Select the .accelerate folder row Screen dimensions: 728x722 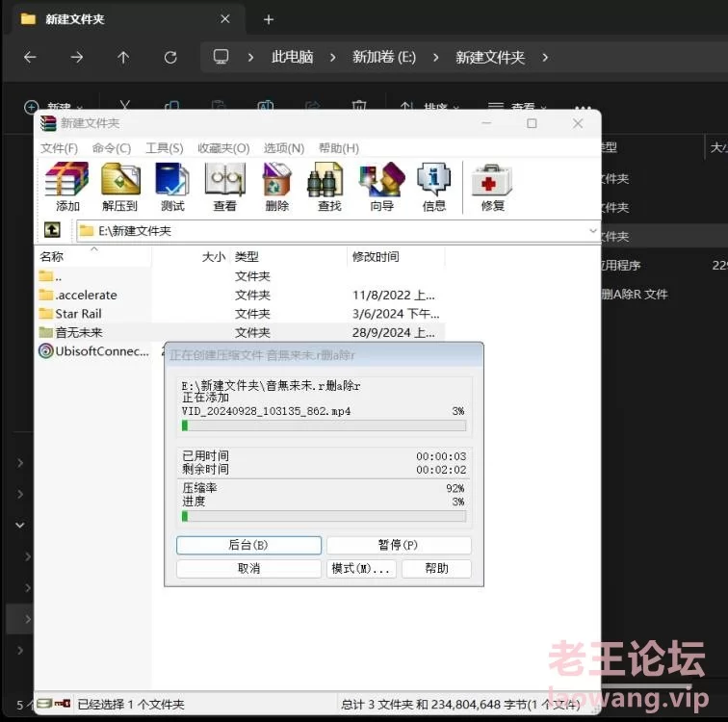[x=240, y=296]
